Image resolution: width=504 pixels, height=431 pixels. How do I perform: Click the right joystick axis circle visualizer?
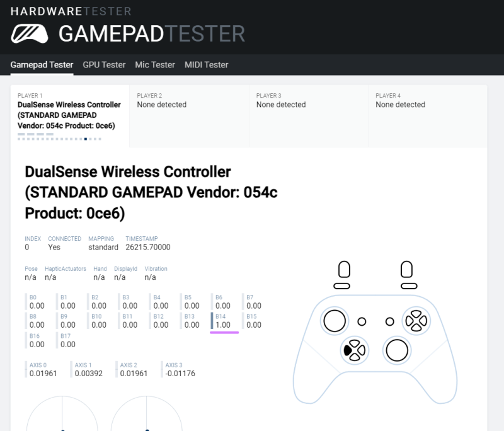click(147, 413)
